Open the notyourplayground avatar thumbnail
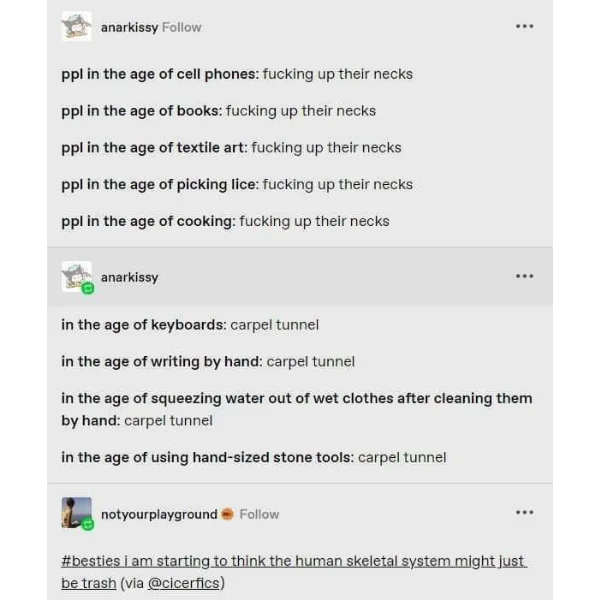The height and width of the screenshot is (600, 600). click(x=75, y=512)
